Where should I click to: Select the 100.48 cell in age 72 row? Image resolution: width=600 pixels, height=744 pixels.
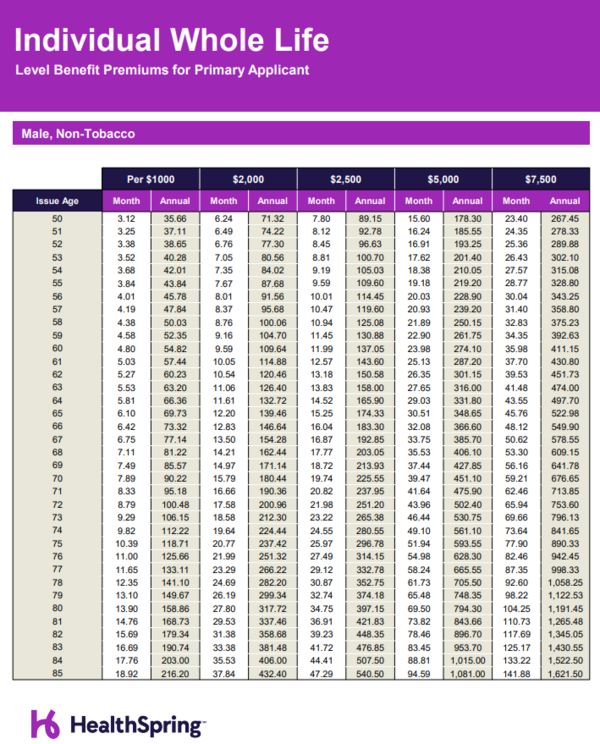[x=175, y=505]
